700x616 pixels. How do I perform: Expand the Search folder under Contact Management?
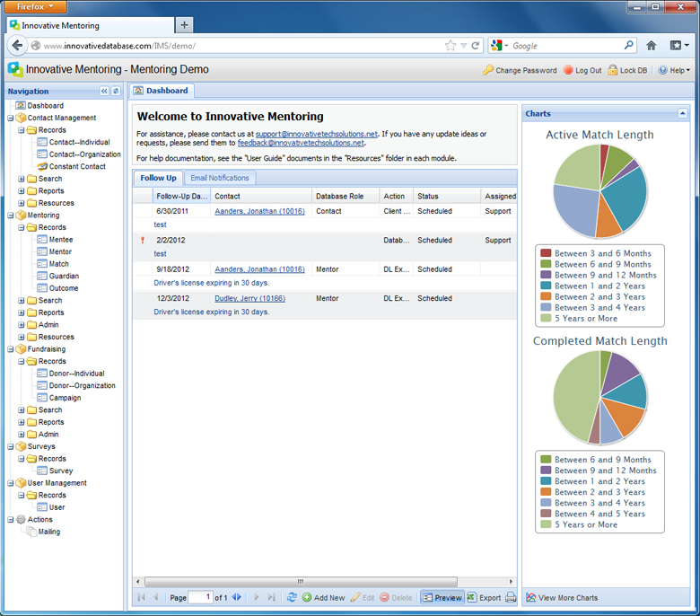click(x=21, y=179)
